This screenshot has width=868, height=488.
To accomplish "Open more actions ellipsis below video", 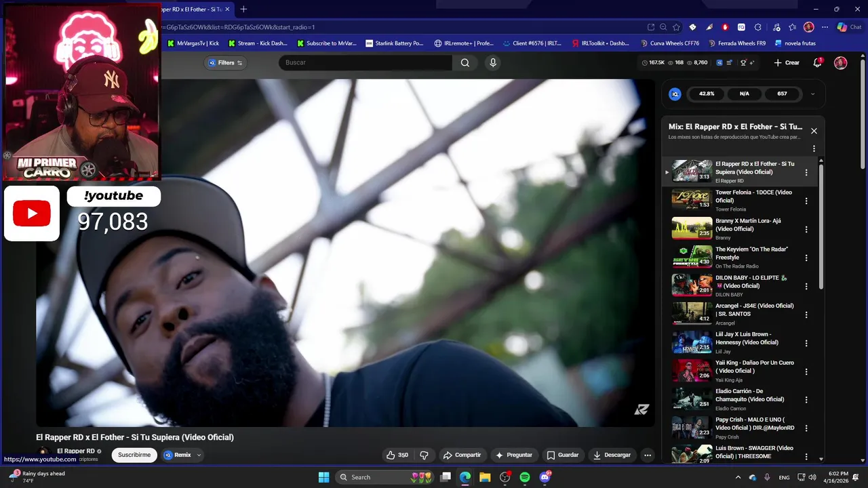I will click(x=648, y=455).
